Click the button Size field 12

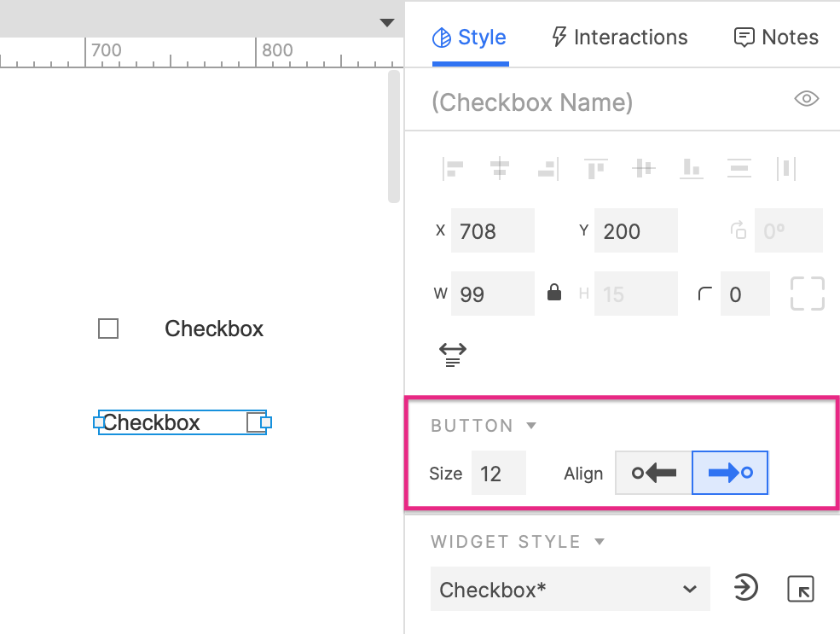click(498, 473)
